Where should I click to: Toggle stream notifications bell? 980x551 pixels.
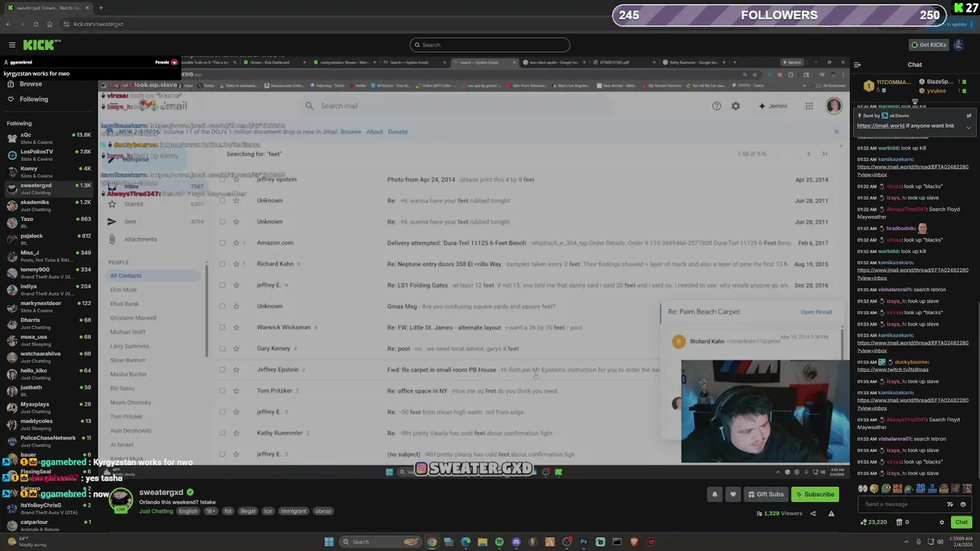pyautogui.click(x=714, y=494)
